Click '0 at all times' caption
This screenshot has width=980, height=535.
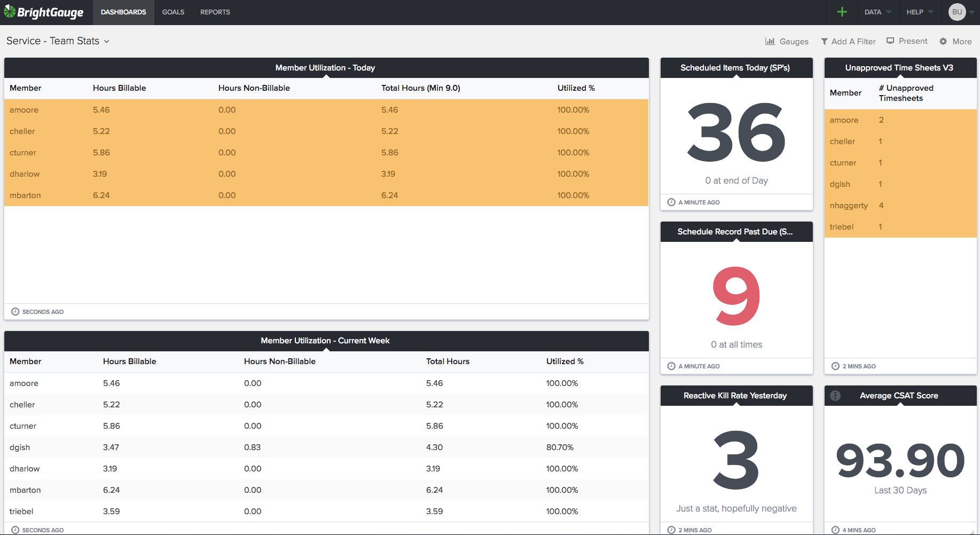(736, 344)
